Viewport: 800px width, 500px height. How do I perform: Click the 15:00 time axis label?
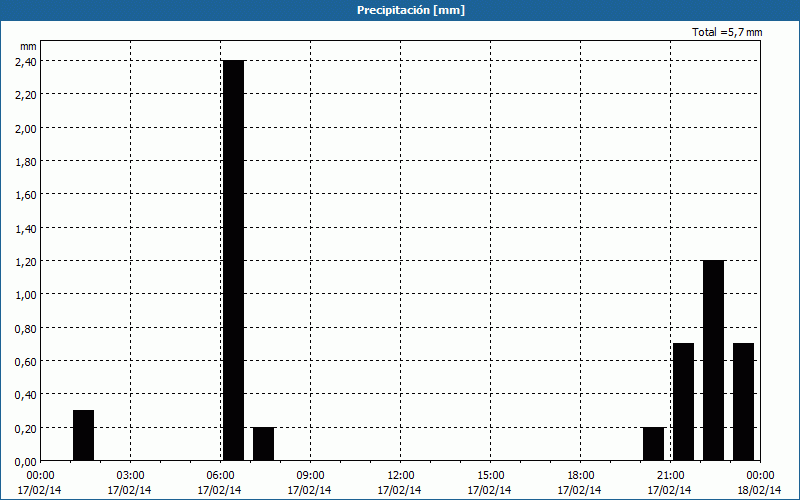tap(490, 476)
